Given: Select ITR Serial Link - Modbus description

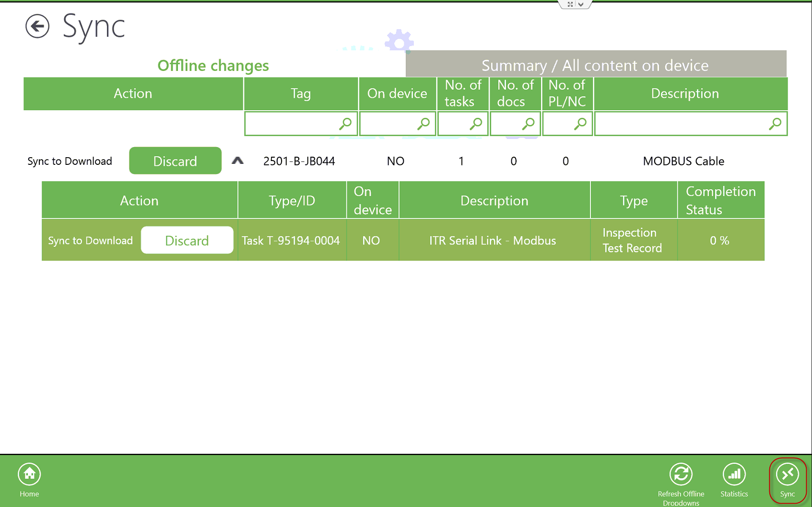Looking at the screenshot, I should (493, 240).
